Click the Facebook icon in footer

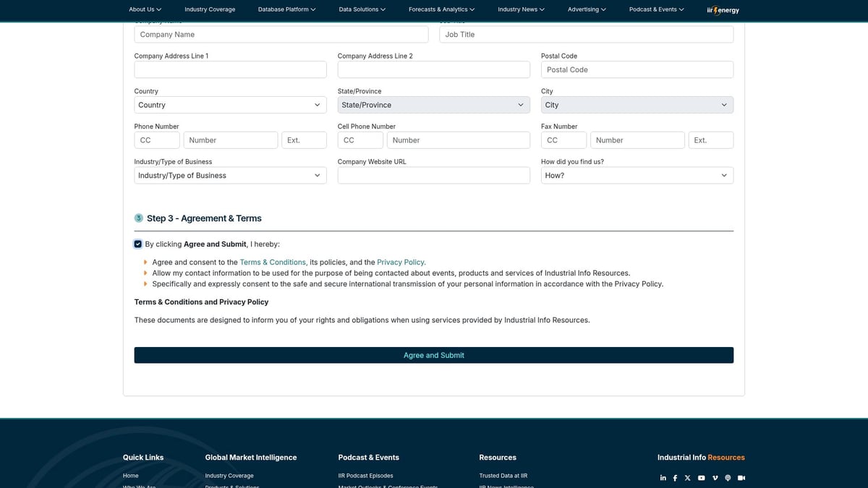tap(675, 478)
